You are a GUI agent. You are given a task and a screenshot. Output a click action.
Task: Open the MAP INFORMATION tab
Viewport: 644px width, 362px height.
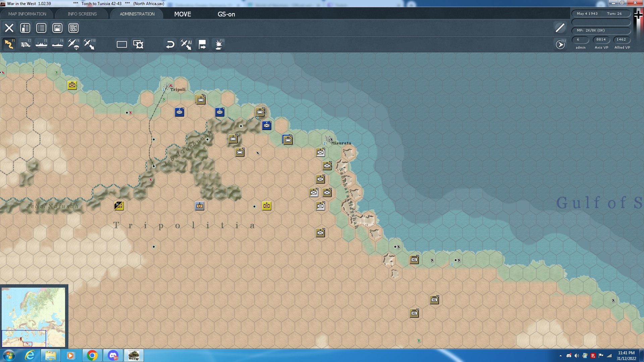coord(27,14)
